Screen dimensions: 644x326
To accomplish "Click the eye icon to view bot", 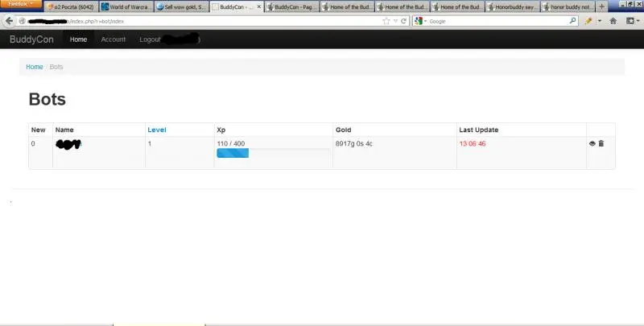I will pos(592,143).
